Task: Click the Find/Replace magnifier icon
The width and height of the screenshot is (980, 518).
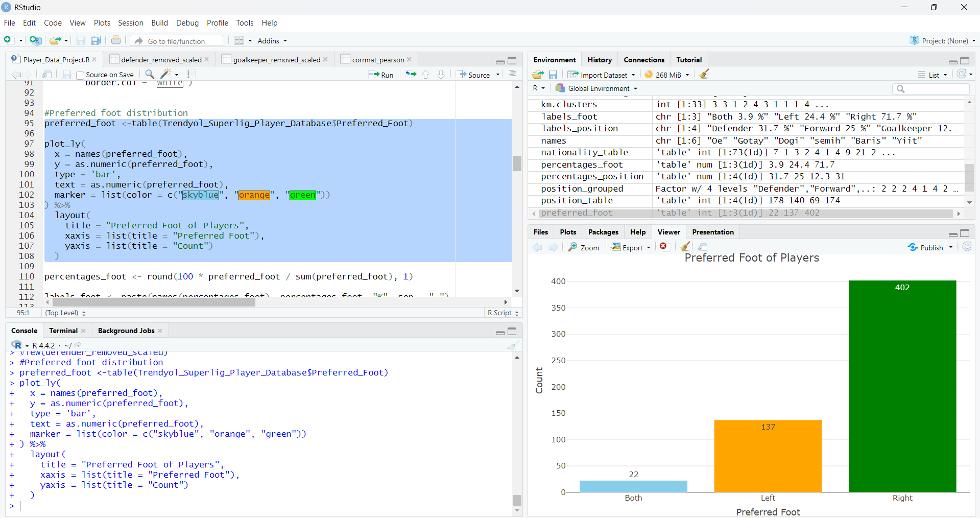Action: (150, 75)
